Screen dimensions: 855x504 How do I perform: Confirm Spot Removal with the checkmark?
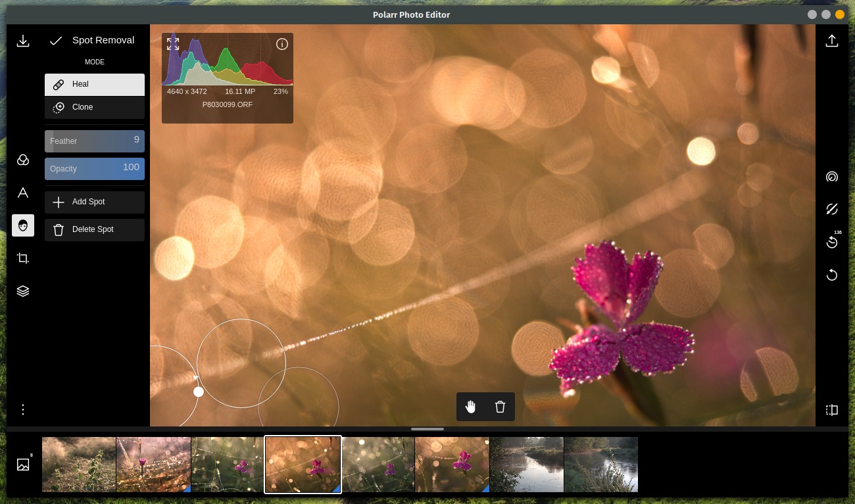(56, 41)
